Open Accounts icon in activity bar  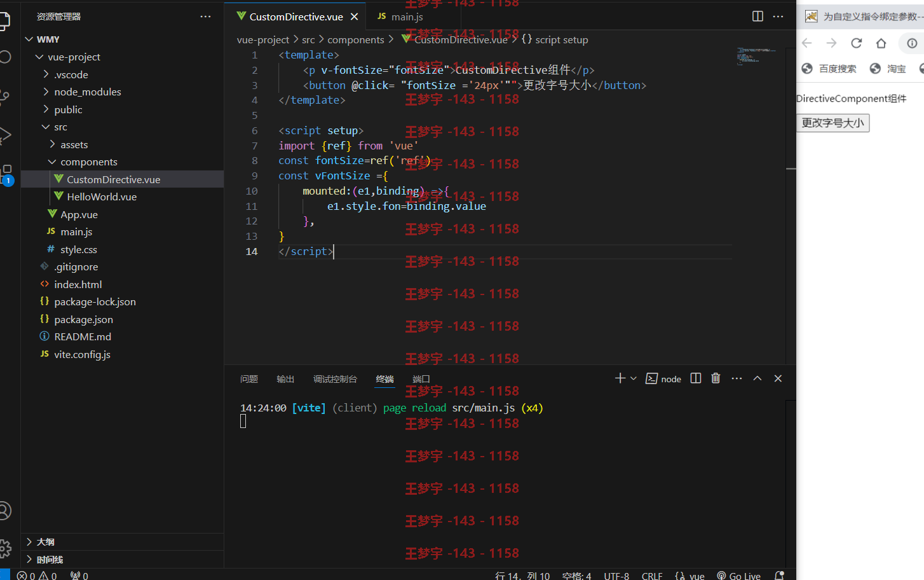pyautogui.click(x=5, y=511)
